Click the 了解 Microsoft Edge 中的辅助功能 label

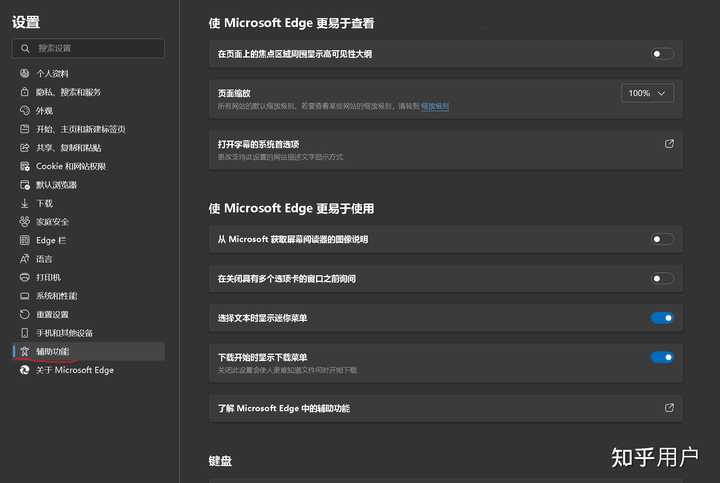(x=284, y=408)
